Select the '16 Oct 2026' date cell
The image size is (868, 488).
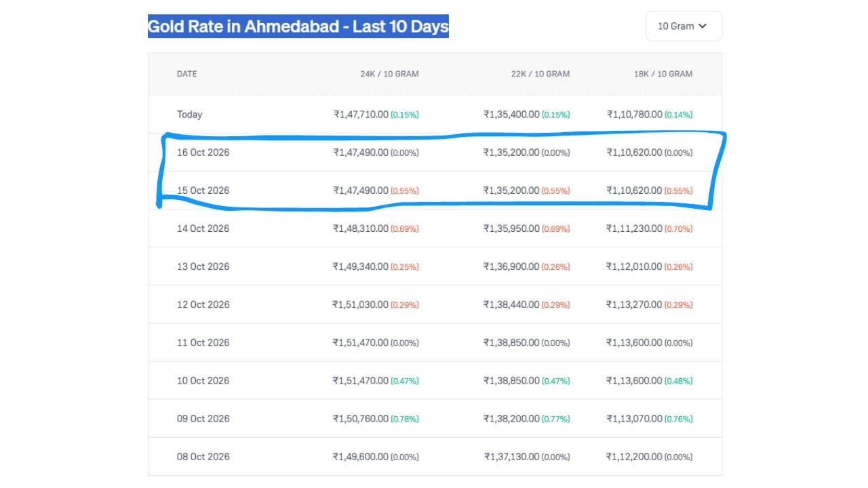pyautogui.click(x=203, y=152)
